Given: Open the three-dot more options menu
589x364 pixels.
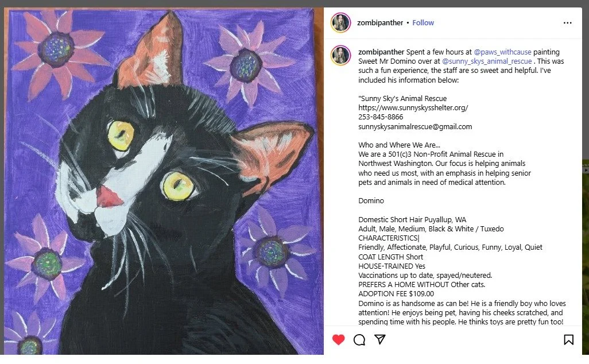Looking at the screenshot, I should coord(568,23).
